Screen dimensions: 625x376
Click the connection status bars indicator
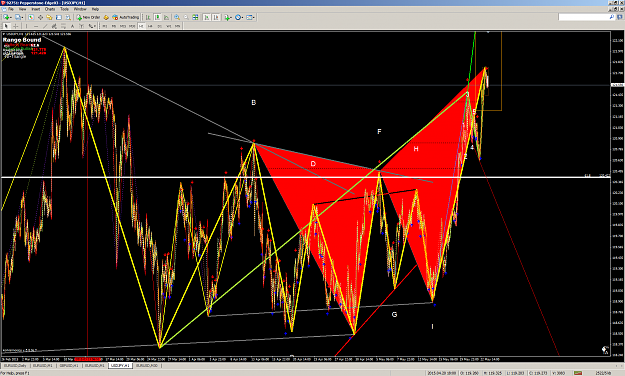click(577, 373)
